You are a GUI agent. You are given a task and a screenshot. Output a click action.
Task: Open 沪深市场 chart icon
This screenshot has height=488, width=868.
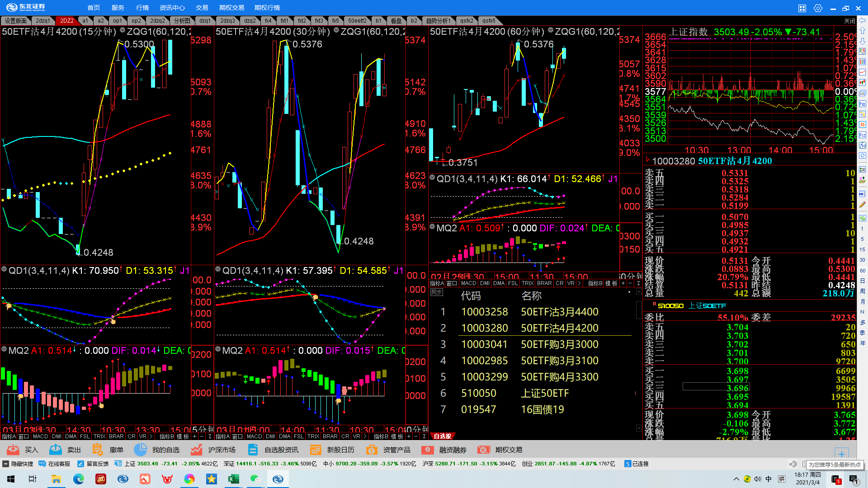196,450
